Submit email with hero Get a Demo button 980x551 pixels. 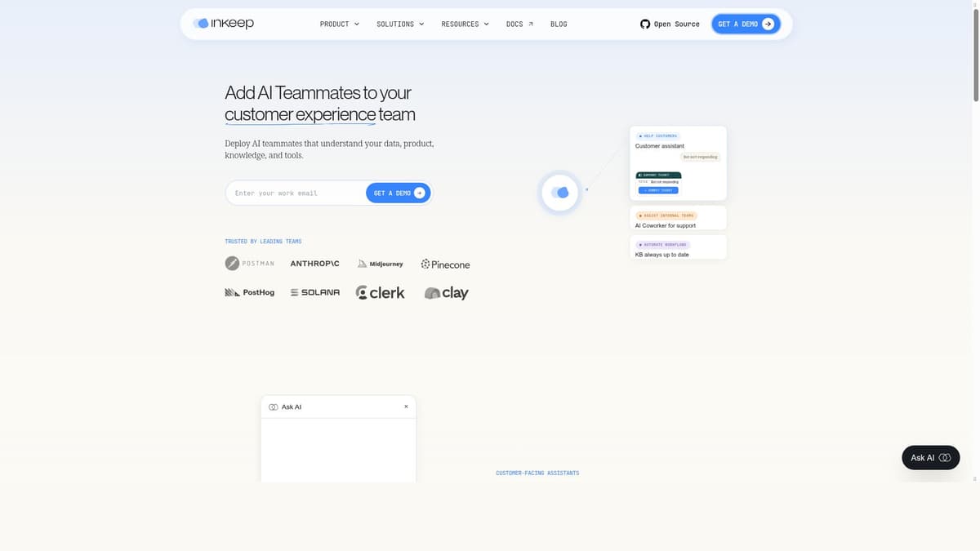[399, 193]
